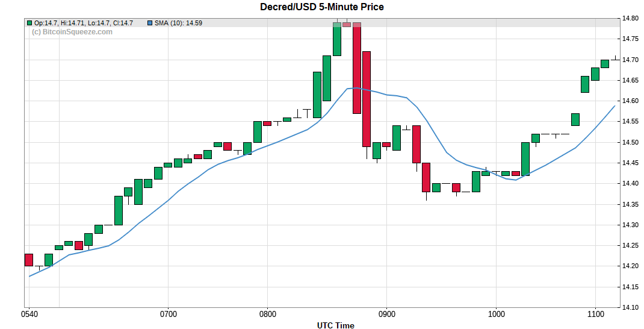Click the UTC Time axis title
Screen dimensions: 644x329
pyautogui.click(x=336, y=325)
